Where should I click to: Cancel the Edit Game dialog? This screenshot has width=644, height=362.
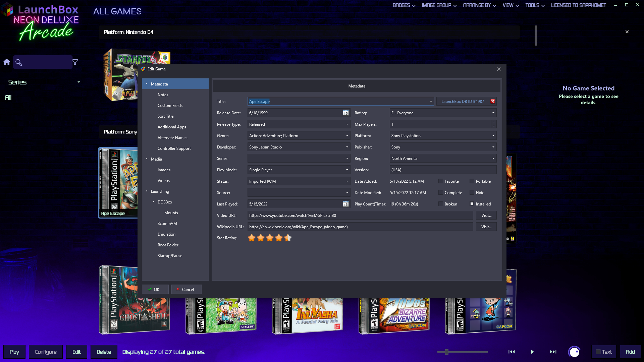click(x=186, y=289)
